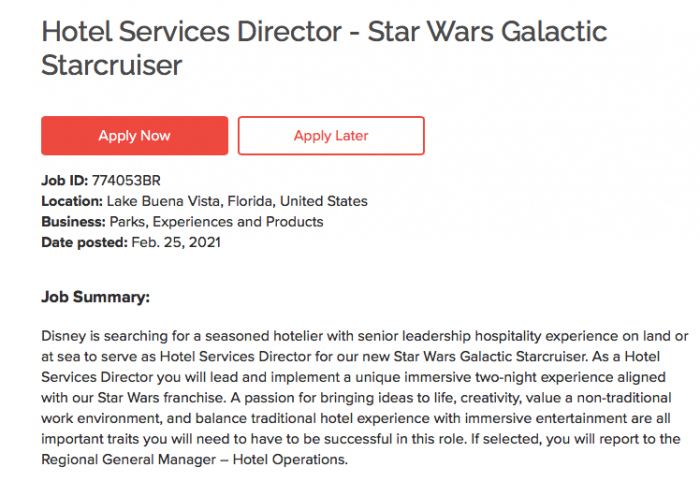The height and width of the screenshot is (482, 700).
Task: Select the job ID value 774053BR
Action: 125,181
